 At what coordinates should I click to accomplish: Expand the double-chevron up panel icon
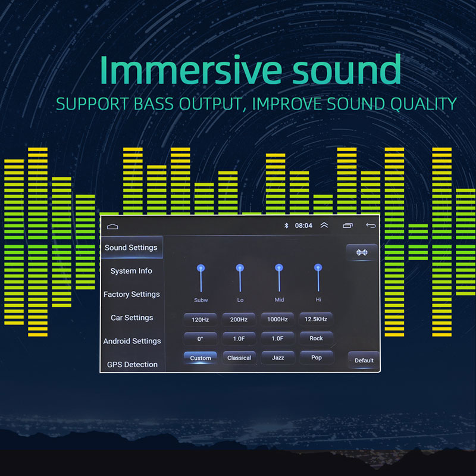click(324, 226)
